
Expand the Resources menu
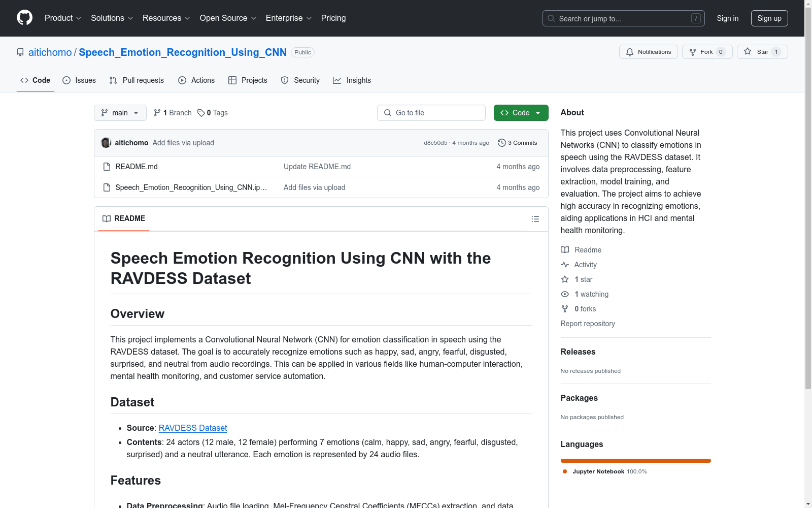pos(166,18)
